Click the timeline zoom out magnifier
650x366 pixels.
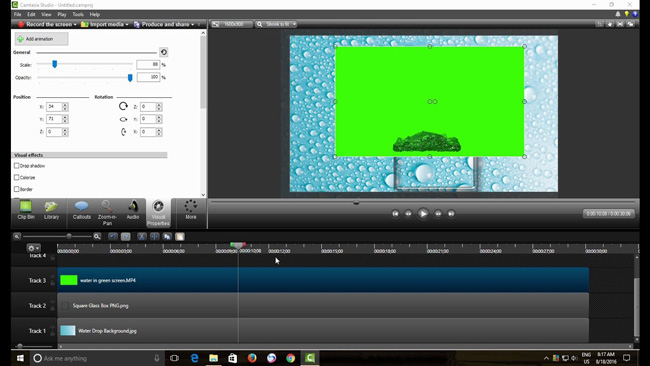pos(17,236)
